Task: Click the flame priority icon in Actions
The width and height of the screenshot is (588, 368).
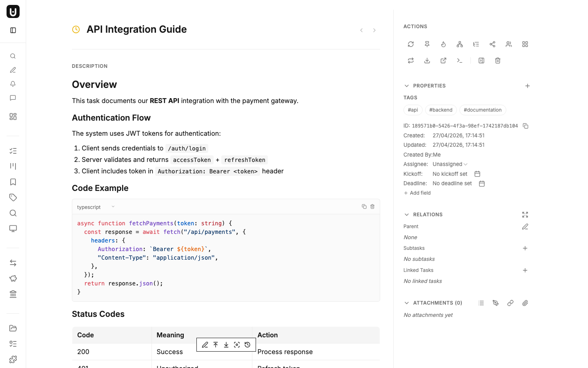Action: point(443,44)
